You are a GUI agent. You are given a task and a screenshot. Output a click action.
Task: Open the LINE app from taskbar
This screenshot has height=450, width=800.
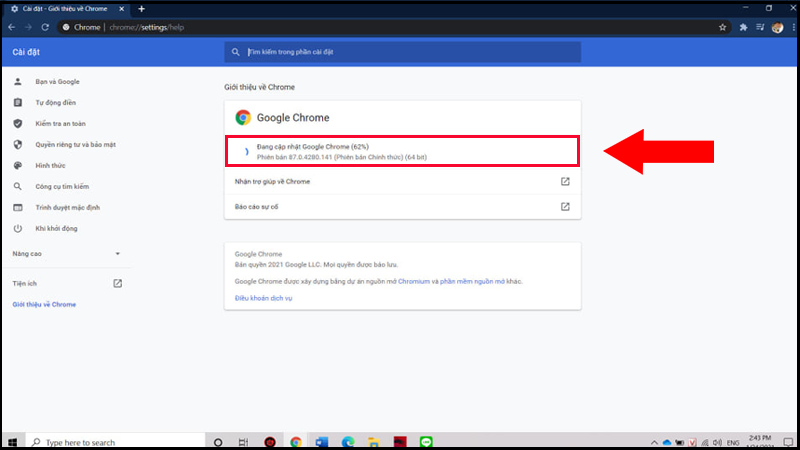tap(426, 442)
